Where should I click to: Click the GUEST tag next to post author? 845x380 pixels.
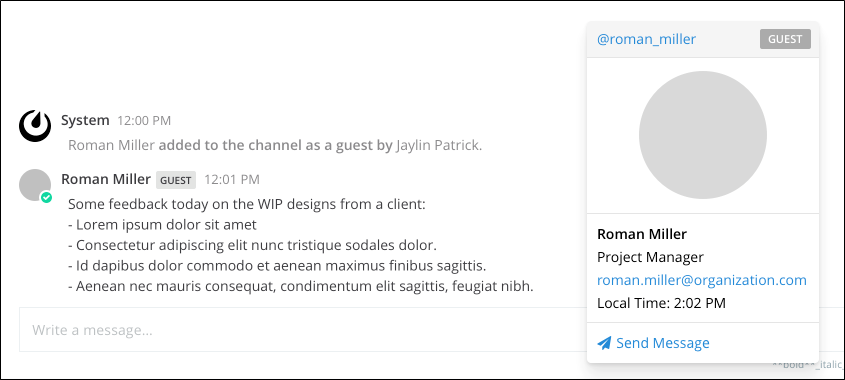pos(176,180)
